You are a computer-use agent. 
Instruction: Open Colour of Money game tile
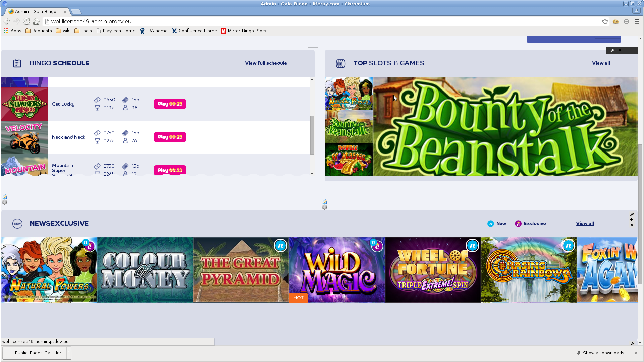145,270
